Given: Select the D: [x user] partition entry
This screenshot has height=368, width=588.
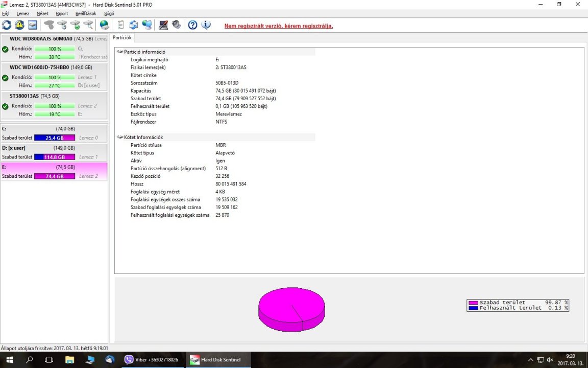Looking at the screenshot, I should click(55, 152).
